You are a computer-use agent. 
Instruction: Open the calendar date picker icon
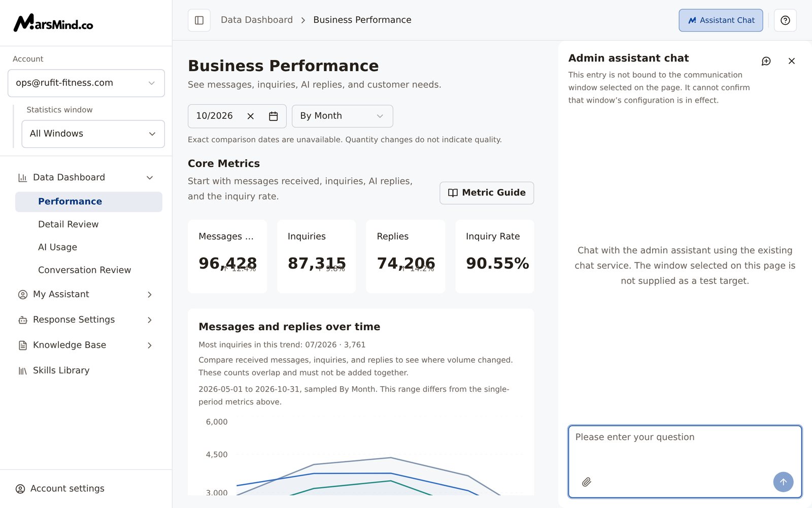(273, 116)
